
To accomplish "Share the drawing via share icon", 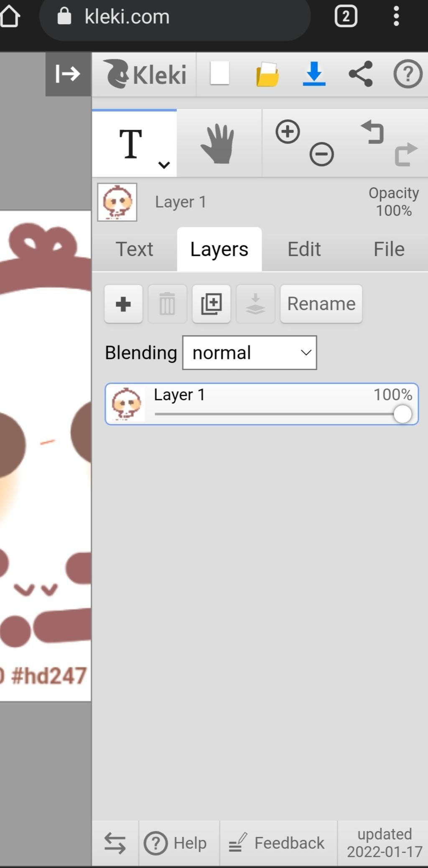I will [360, 74].
